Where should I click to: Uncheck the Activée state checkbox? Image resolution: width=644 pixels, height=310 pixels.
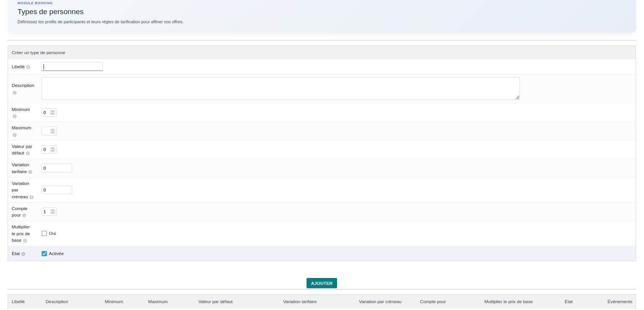44,254
